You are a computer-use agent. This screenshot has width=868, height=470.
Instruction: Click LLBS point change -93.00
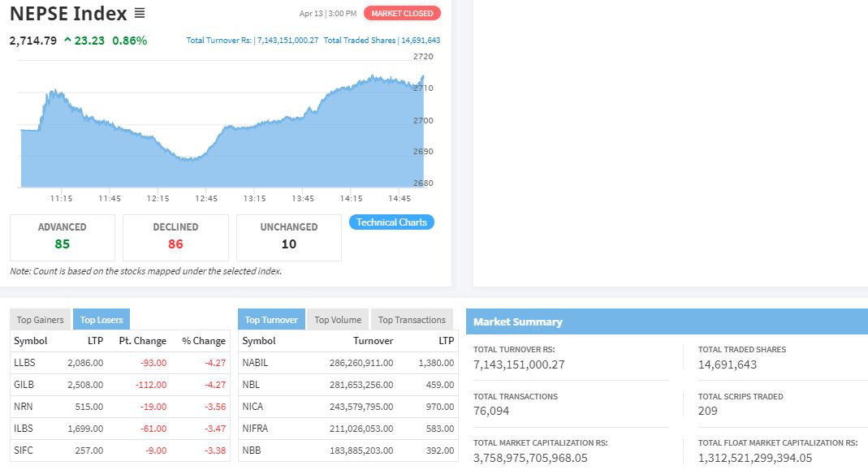pyautogui.click(x=153, y=363)
